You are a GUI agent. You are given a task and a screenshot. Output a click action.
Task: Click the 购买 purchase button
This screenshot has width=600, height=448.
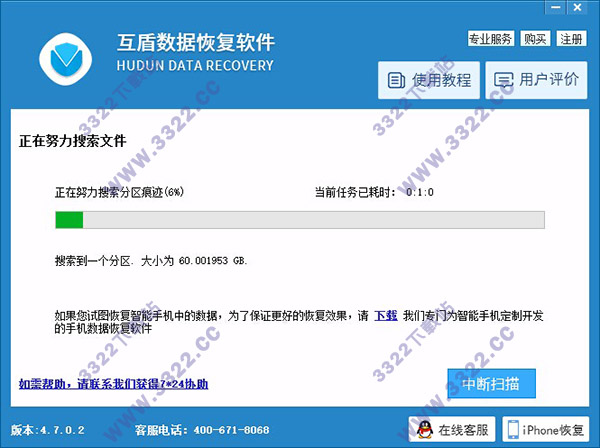pos(535,39)
